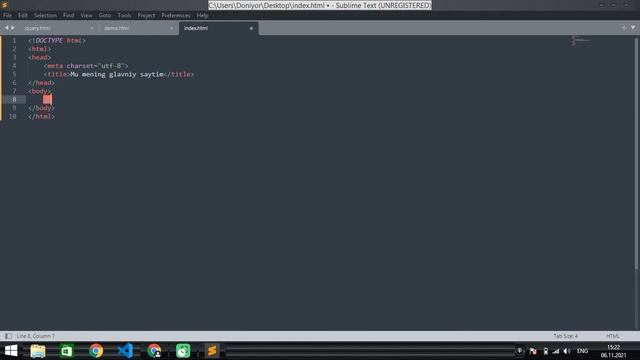The image size is (640, 360).
Task: Click title text 'Mu mening glavniy saytim'
Action: [117, 74]
